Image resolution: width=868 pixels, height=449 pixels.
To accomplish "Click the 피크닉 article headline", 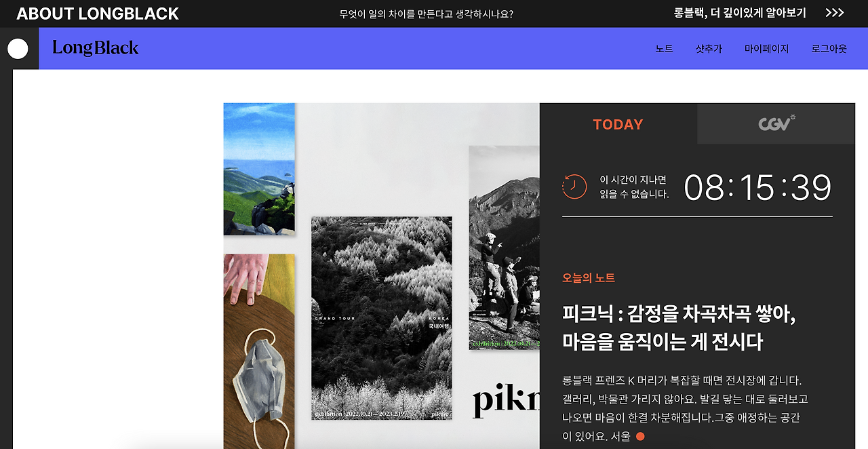I will click(x=679, y=328).
